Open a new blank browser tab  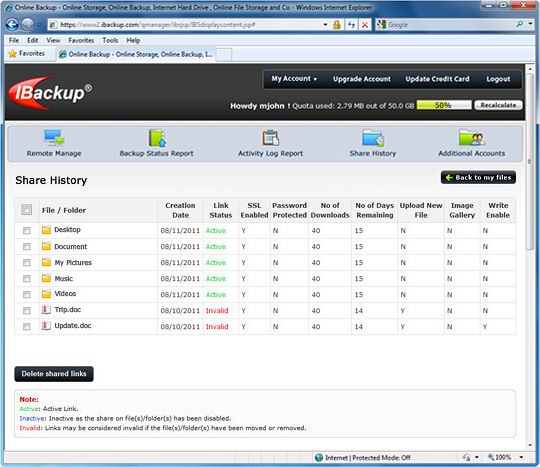[x=224, y=55]
